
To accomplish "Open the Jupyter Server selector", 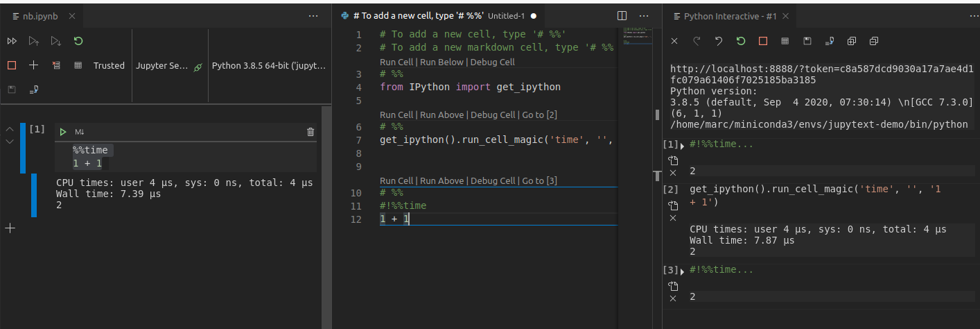I will pos(164,66).
